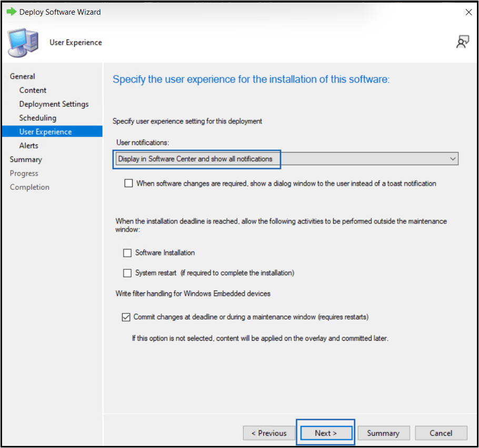
Task: Click the computer monitor User Experience icon
Action: coord(23,43)
